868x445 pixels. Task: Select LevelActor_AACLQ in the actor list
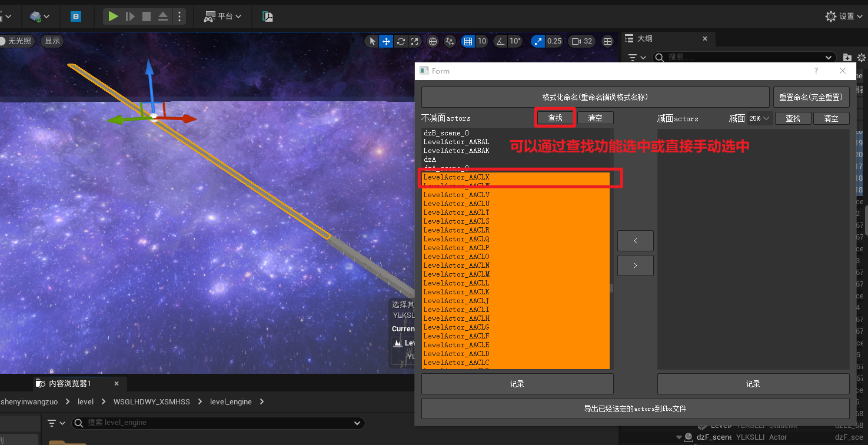tap(456, 239)
